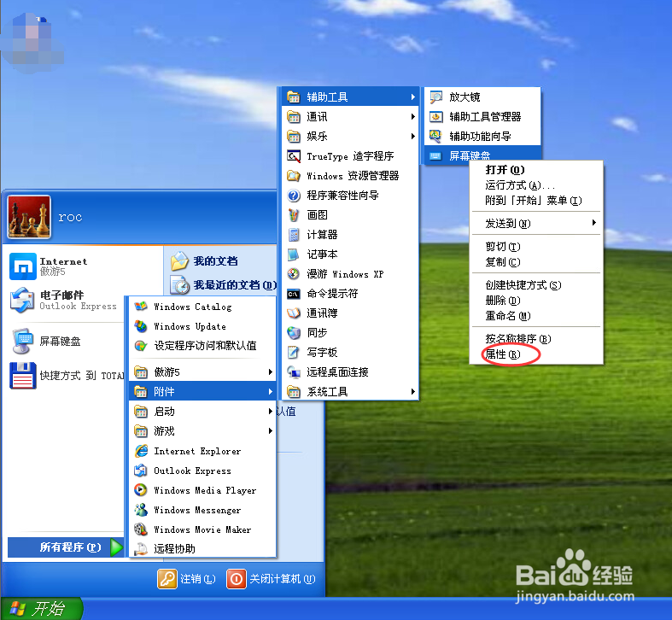
Task: Click the 辅助功能向导 accessibility wizard icon
Action: 436,137
